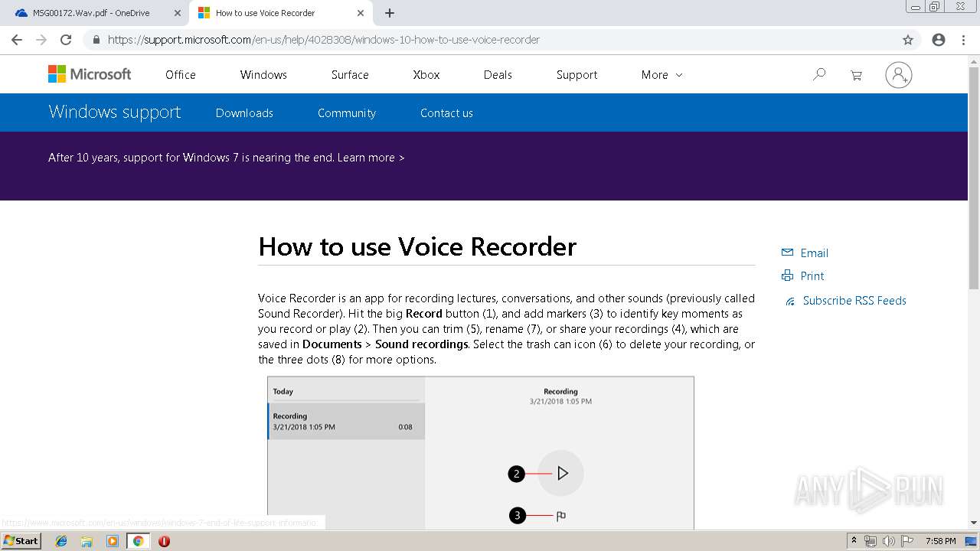This screenshot has width=980, height=551.
Task: Open the Community link
Action: [x=347, y=112]
